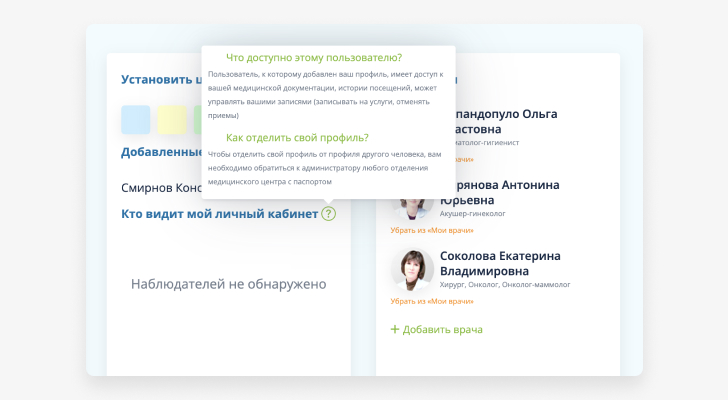
Task: Select the light yellow color swatch
Action: click(x=171, y=119)
